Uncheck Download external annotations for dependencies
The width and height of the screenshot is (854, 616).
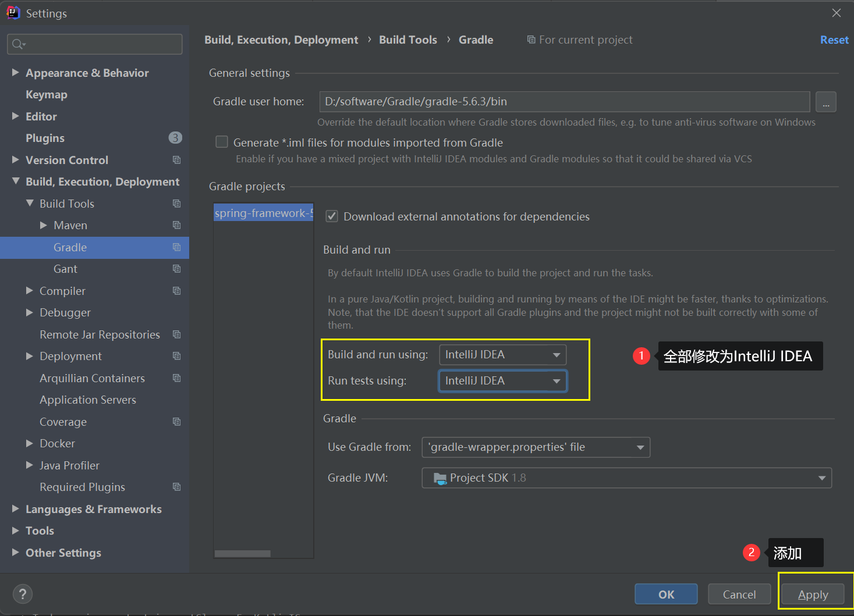coord(332,216)
